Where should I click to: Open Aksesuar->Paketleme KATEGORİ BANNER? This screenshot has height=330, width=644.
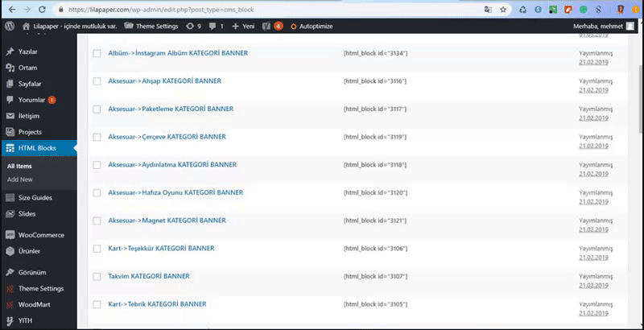pyautogui.click(x=171, y=109)
